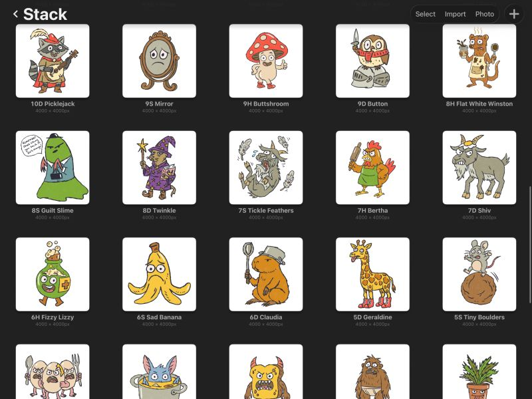Viewport: 532px width, 399px height.
Task: Open the 6D Claudia capybara artwork
Action: (266, 274)
